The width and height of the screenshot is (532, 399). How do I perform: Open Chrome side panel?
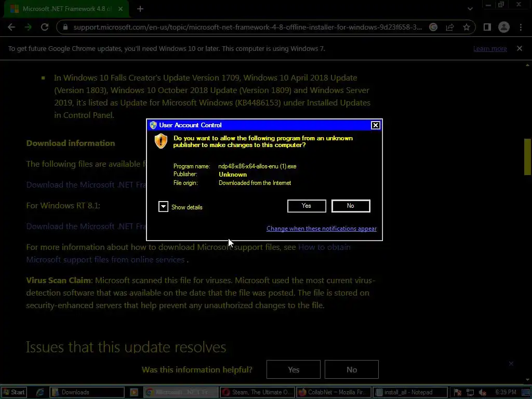pos(487,27)
